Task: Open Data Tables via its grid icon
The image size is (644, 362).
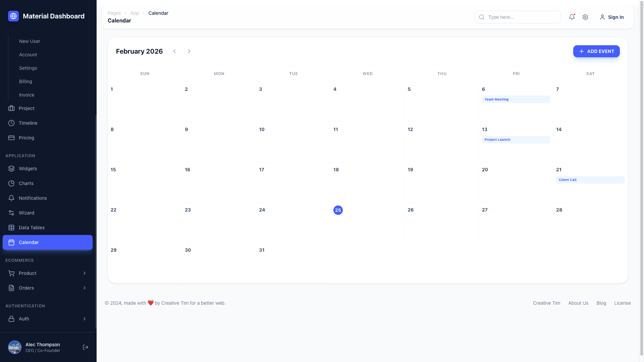Action: (x=11, y=228)
